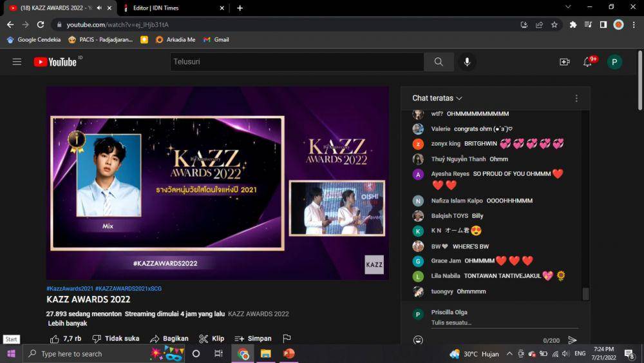Open the #KAZZAWARDS2021xSCG hashtag link
Image resolution: width=644 pixels, height=363 pixels.
point(128,289)
